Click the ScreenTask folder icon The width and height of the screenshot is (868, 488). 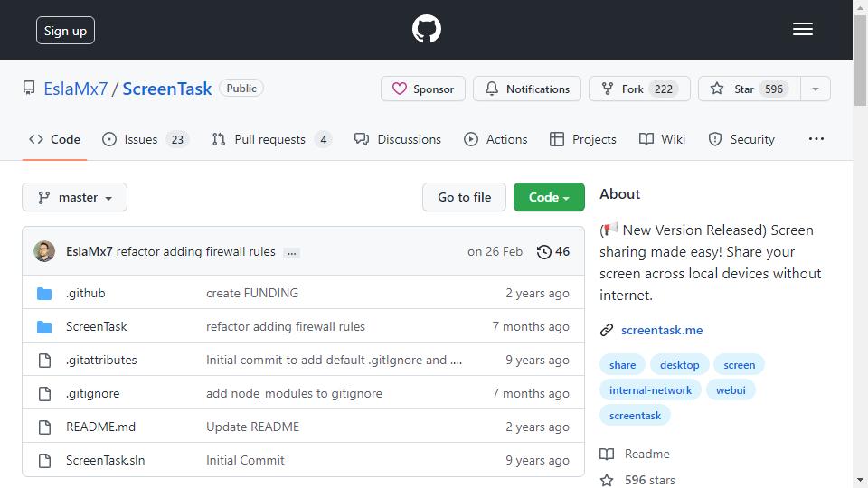44,327
